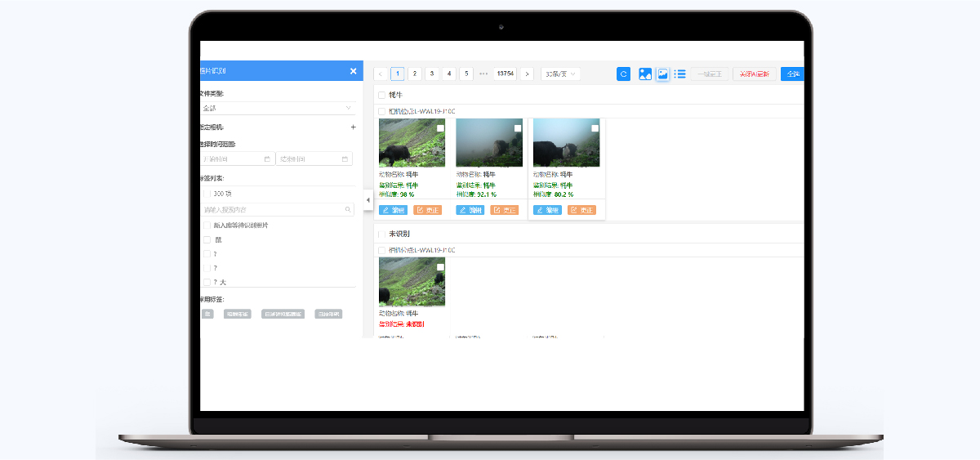The image size is (980, 460).
Task: Check the 牦牛 group checkbox
Action: [x=381, y=95]
